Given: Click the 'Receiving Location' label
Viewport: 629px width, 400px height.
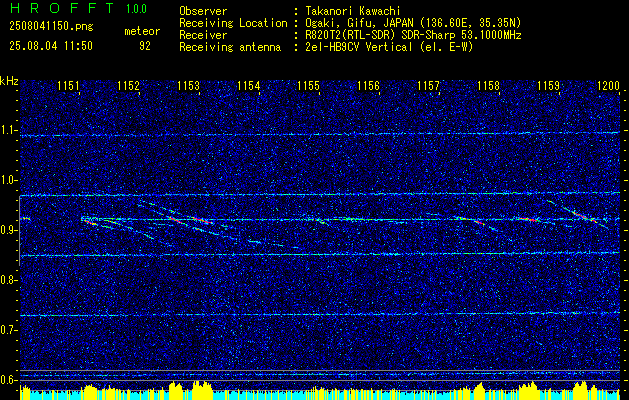Looking at the screenshot, I should coord(233,23).
